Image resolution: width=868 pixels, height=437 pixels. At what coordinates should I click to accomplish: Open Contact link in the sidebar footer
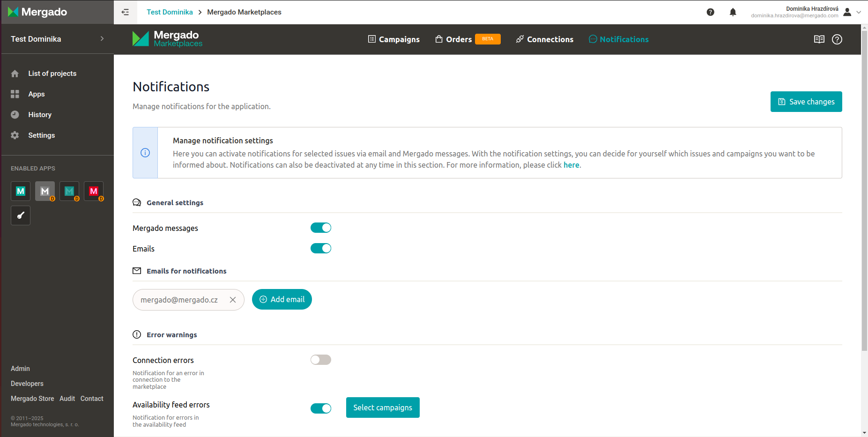click(x=92, y=399)
